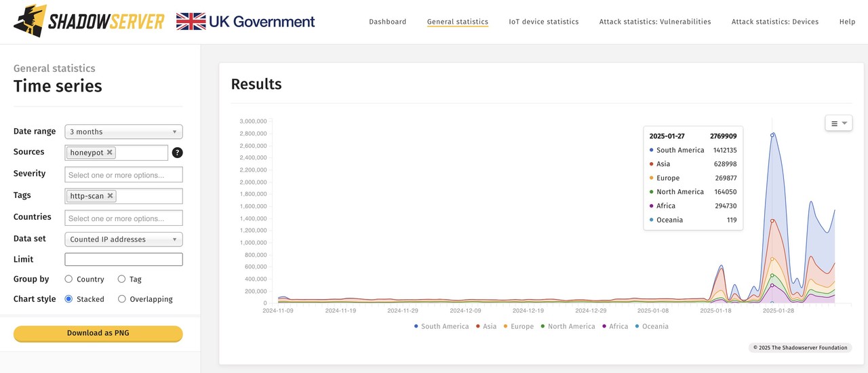The width and height of the screenshot is (868, 373).
Task: Click Download as PNG button
Action: tap(98, 334)
